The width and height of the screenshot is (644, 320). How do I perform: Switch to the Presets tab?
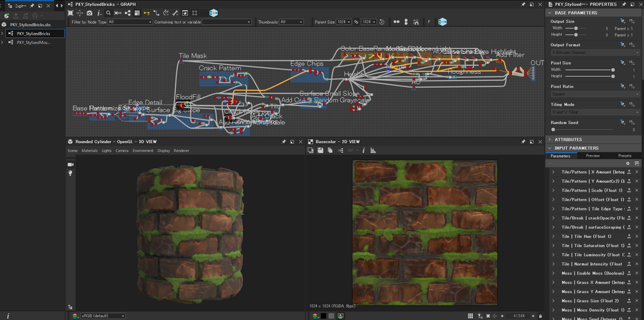(624, 156)
